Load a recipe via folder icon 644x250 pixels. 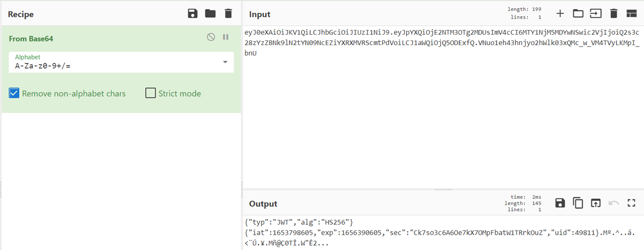[210, 13]
